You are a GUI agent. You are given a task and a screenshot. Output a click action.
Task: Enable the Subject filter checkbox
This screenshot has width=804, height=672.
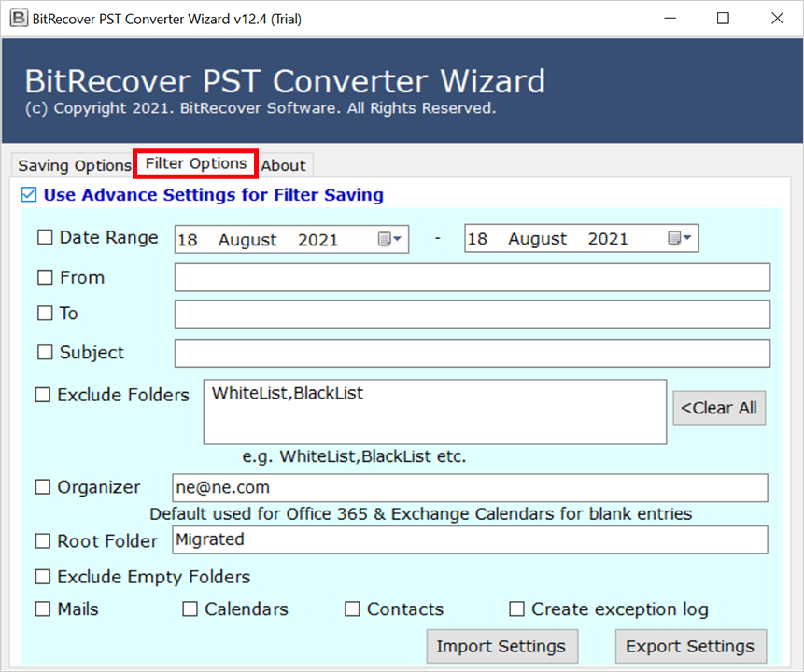tap(44, 352)
